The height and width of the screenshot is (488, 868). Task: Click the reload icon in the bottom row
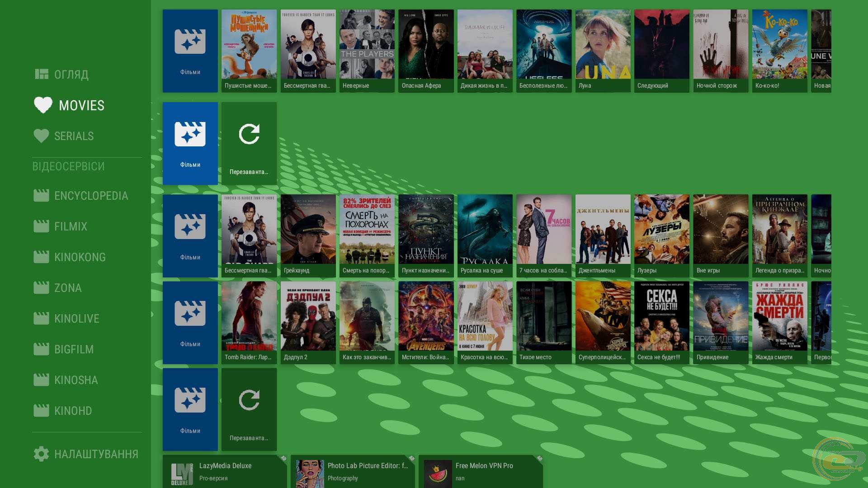[249, 400]
